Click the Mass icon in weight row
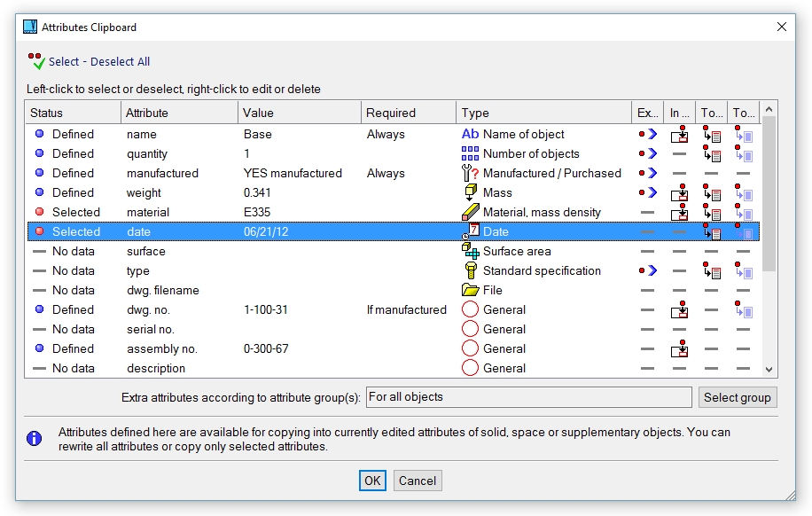Screen dimensions: 812x516 click(470, 192)
